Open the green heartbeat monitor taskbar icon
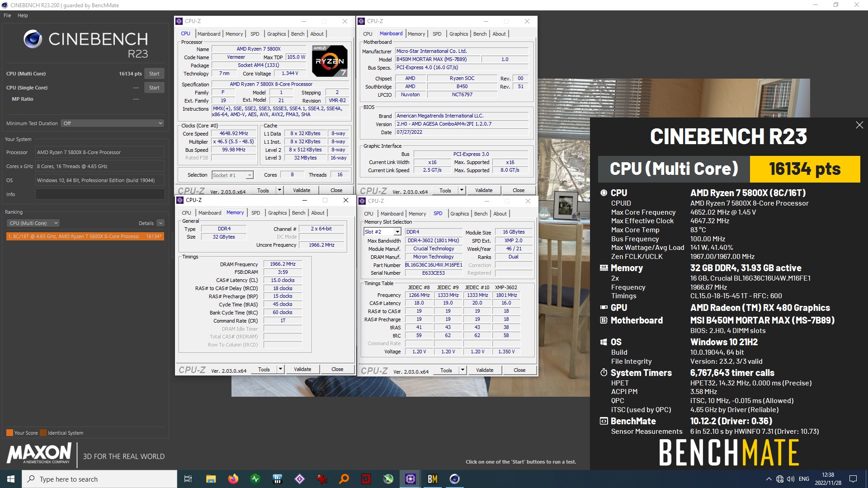The image size is (868, 488). point(255,479)
